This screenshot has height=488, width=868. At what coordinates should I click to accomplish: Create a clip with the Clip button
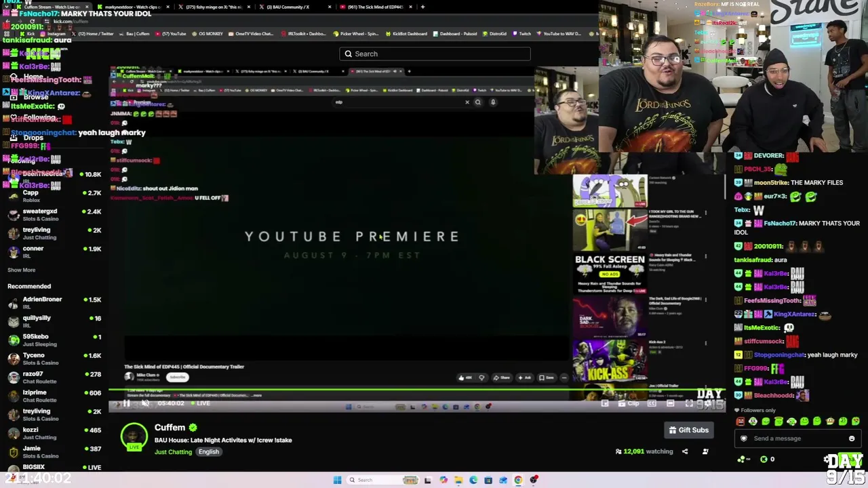[629, 403]
